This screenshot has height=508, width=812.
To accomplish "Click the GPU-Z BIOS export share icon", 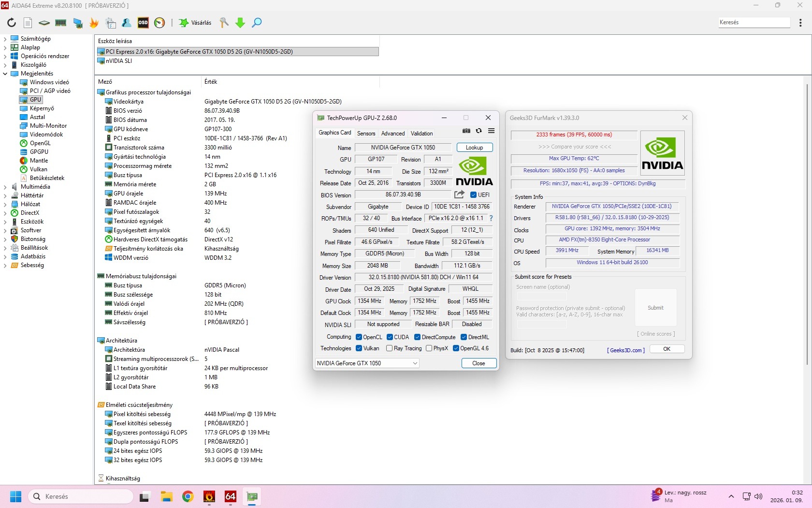I will (x=459, y=194).
